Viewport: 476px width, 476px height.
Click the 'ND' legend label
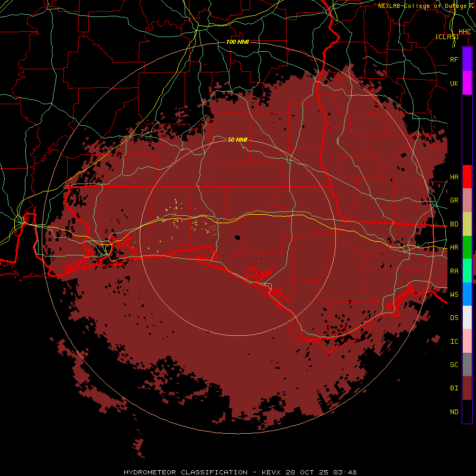pyautogui.click(x=454, y=412)
